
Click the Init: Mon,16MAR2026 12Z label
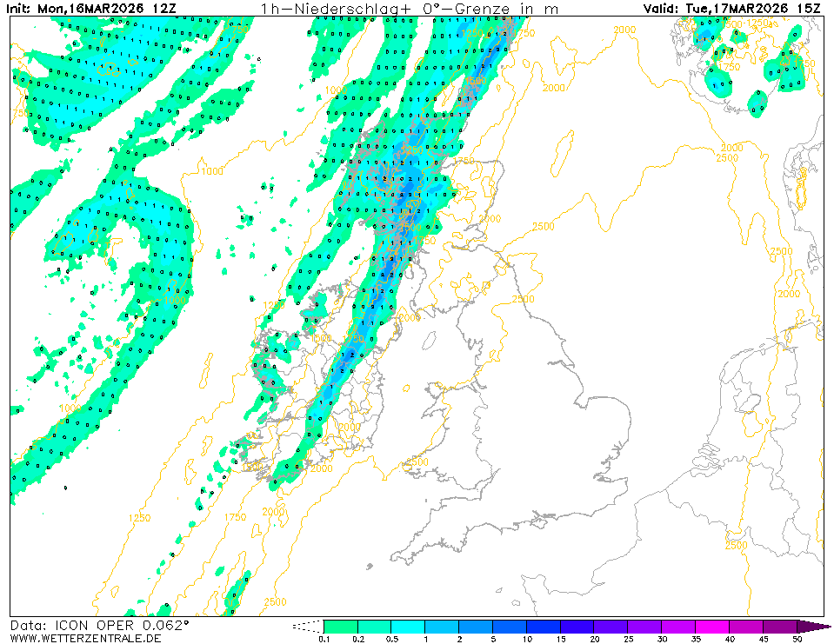click(90, 9)
